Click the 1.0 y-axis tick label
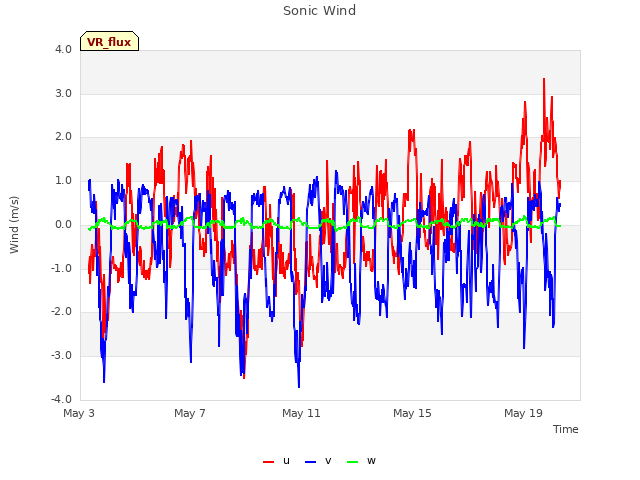 tap(63, 181)
